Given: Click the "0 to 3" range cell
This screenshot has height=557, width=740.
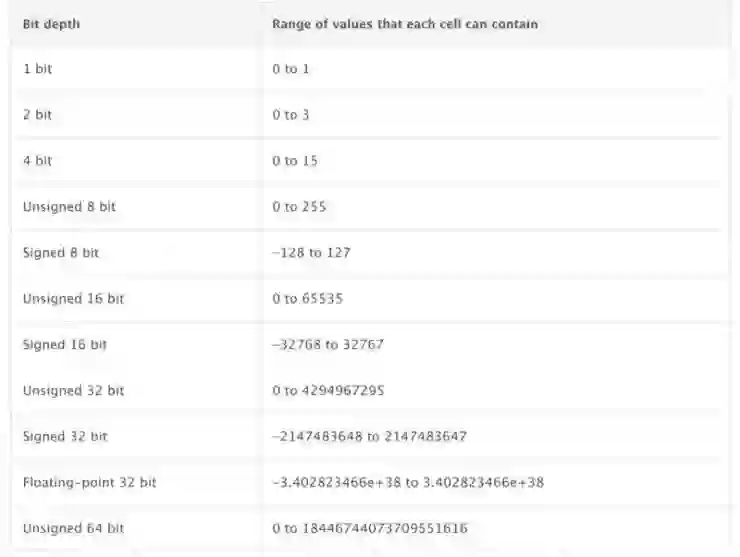Looking at the screenshot, I should [291, 115].
